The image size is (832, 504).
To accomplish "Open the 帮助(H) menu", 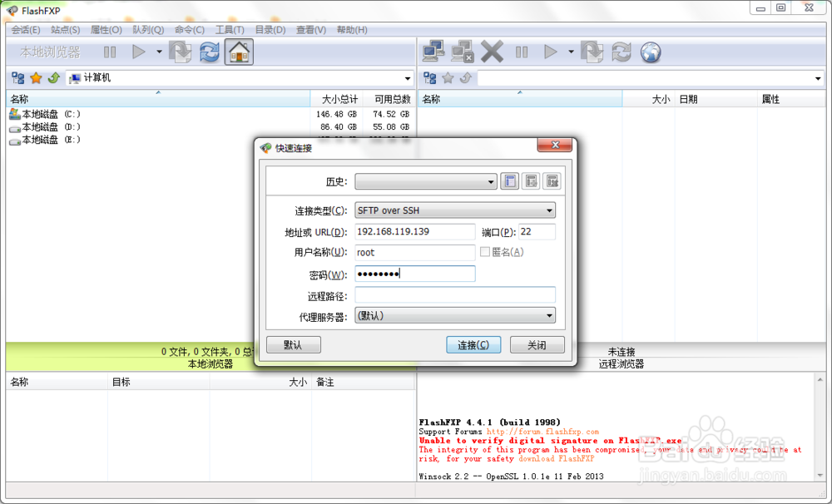I will [x=352, y=30].
